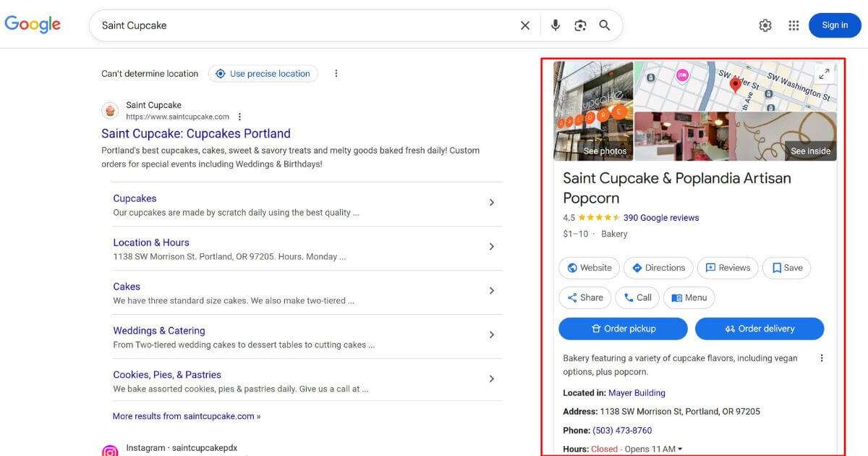Click the search magnifying glass icon
The width and height of the screenshot is (868, 456).
[605, 25]
